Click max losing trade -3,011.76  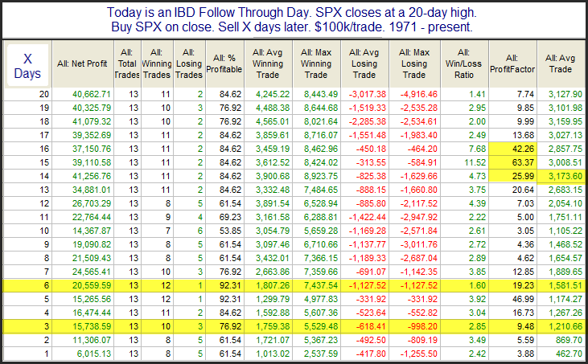coord(419,244)
